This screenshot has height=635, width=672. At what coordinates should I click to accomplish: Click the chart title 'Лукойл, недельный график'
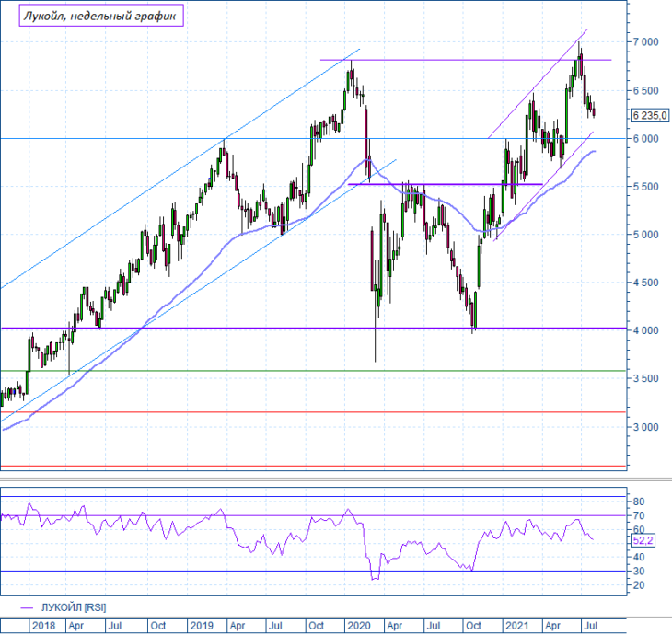(101, 16)
